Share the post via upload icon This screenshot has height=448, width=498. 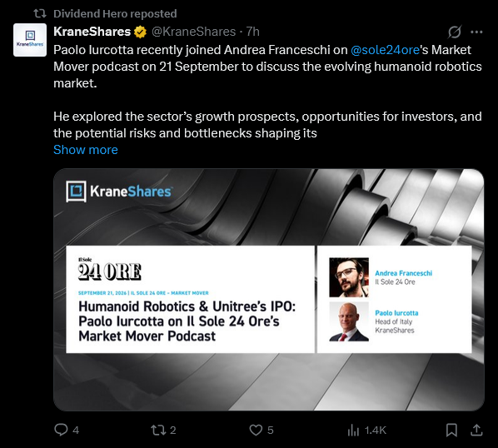[476, 430]
